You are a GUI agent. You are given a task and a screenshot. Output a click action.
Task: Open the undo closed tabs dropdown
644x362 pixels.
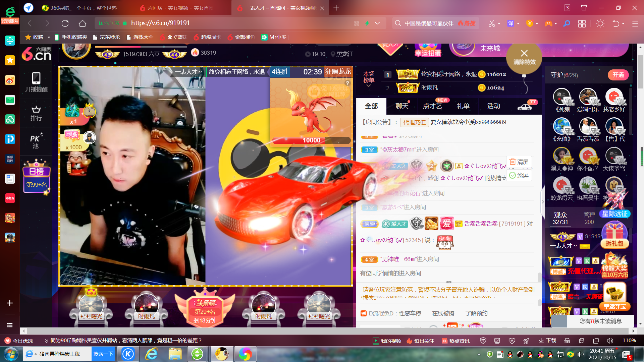(x=623, y=23)
